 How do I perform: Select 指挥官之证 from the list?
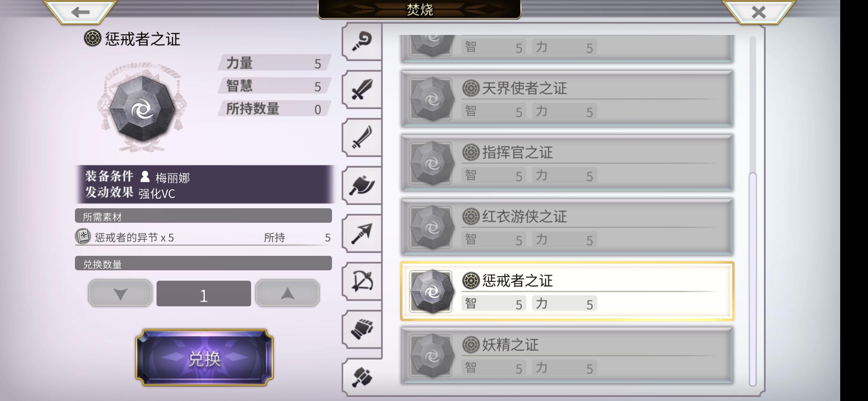[567, 163]
